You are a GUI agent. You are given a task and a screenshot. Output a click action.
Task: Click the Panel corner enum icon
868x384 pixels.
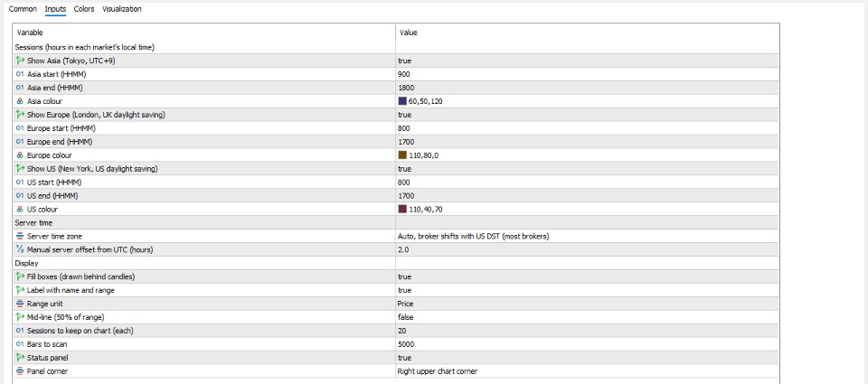[21, 371]
